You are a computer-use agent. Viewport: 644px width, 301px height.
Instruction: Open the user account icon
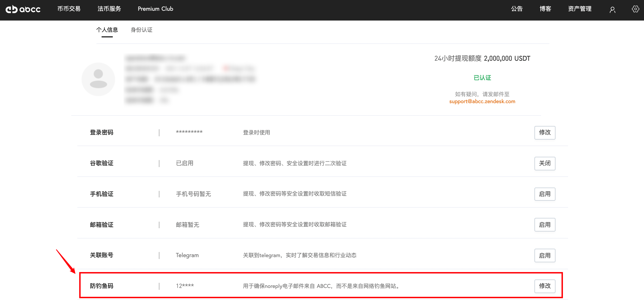tap(612, 10)
